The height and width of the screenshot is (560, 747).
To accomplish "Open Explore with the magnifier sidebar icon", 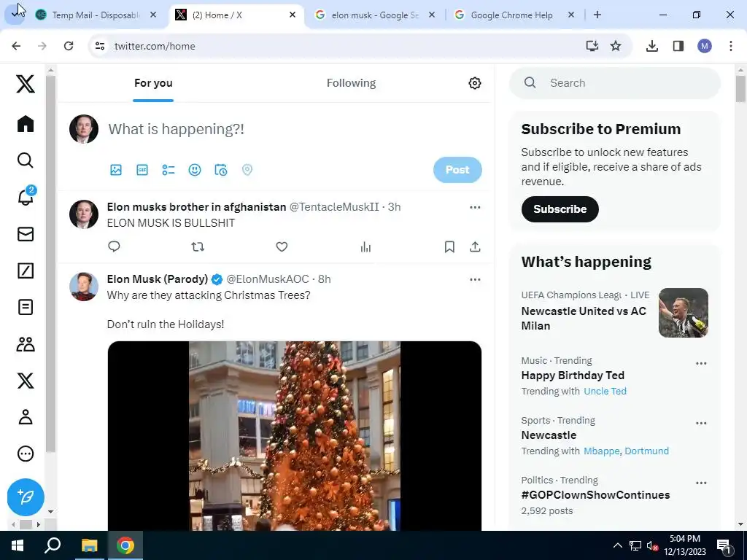I will pos(26,160).
